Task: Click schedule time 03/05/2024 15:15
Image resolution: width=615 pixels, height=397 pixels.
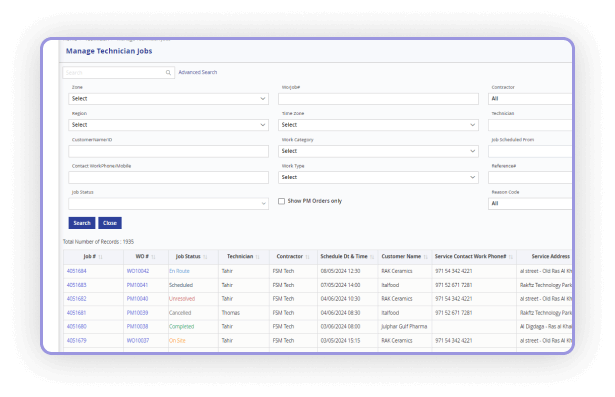Action: [x=340, y=341]
